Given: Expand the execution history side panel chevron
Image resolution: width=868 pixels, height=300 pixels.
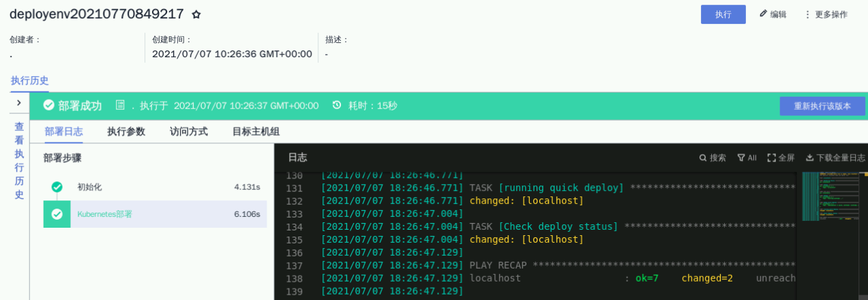Looking at the screenshot, I should click(x=19, y=103).
